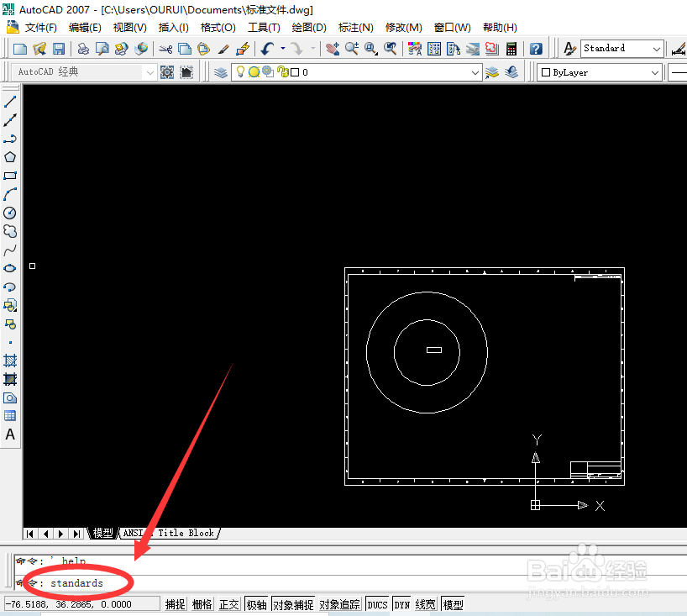The width and height of the screenshot is (687, 616).
Task: Click the Copy to clipboard icon
Action: coord(185,49)
